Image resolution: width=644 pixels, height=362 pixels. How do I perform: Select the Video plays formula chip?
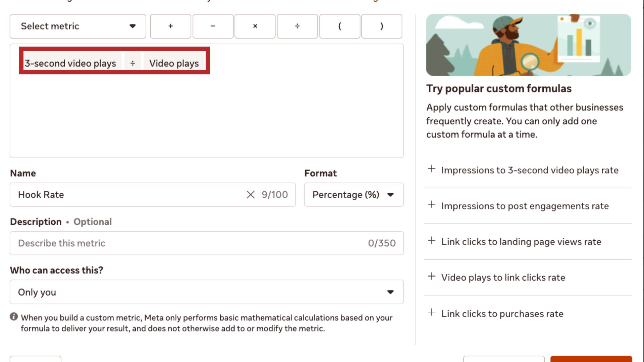tap(174, 63)
